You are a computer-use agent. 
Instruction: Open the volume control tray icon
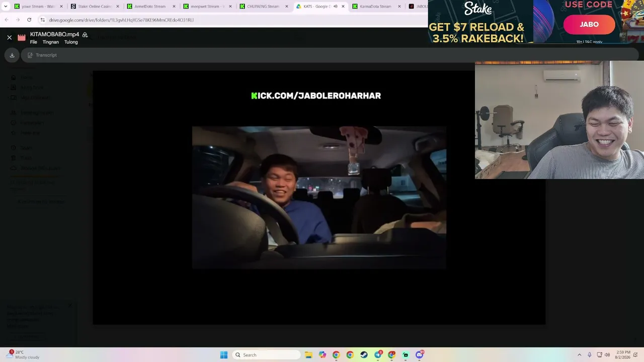[607, 355]
